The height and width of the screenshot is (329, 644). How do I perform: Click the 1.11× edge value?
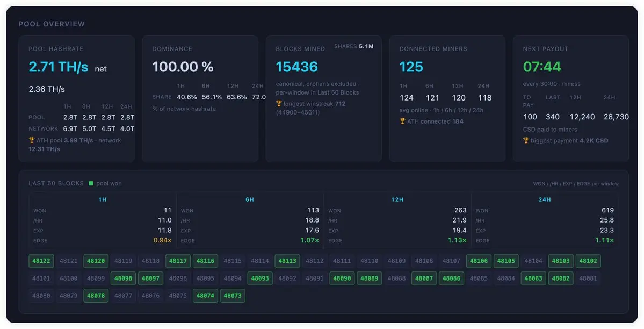tap(605, 240)
